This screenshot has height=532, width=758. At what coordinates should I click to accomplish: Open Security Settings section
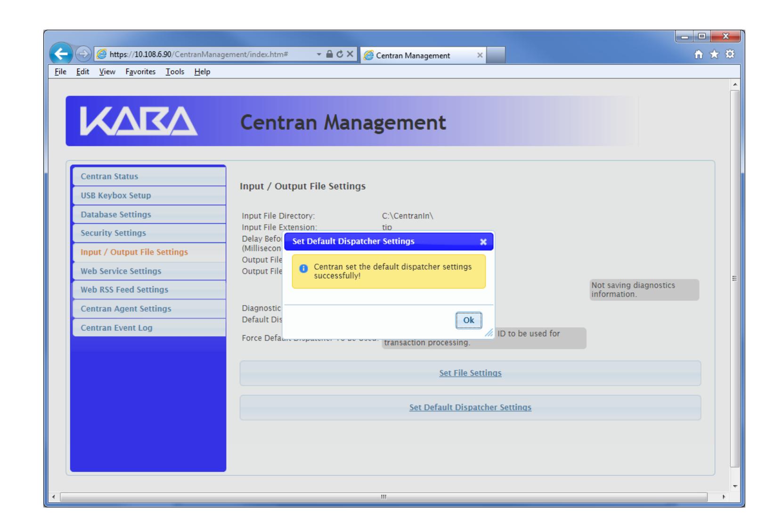[149, 233]
